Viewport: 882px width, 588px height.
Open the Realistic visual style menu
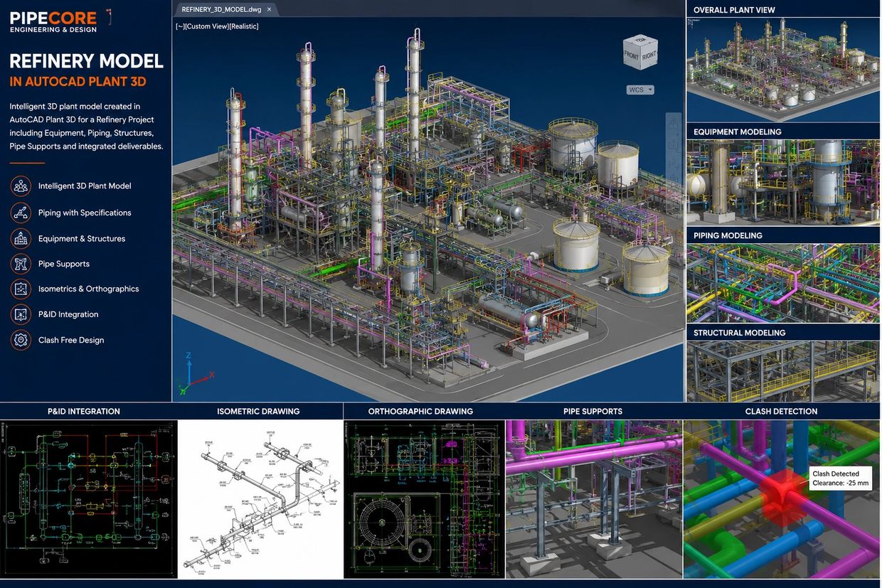pyautogui.click(x=244, y=26)
